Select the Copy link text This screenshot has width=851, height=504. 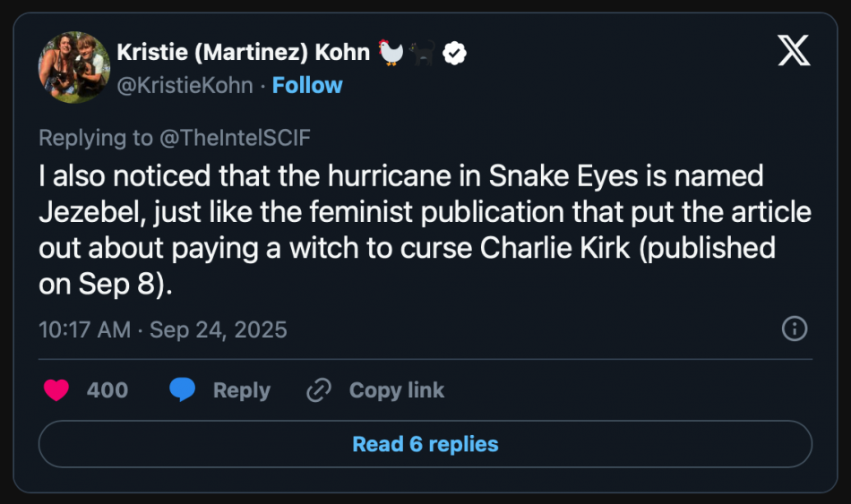click(397, 390)
